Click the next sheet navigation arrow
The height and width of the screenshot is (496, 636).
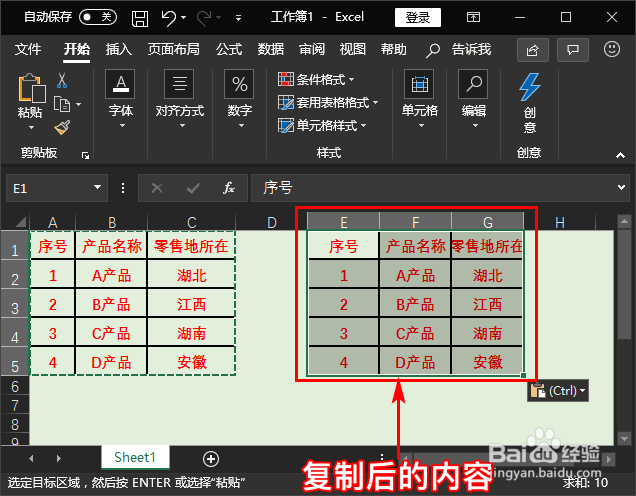[59, 459]
